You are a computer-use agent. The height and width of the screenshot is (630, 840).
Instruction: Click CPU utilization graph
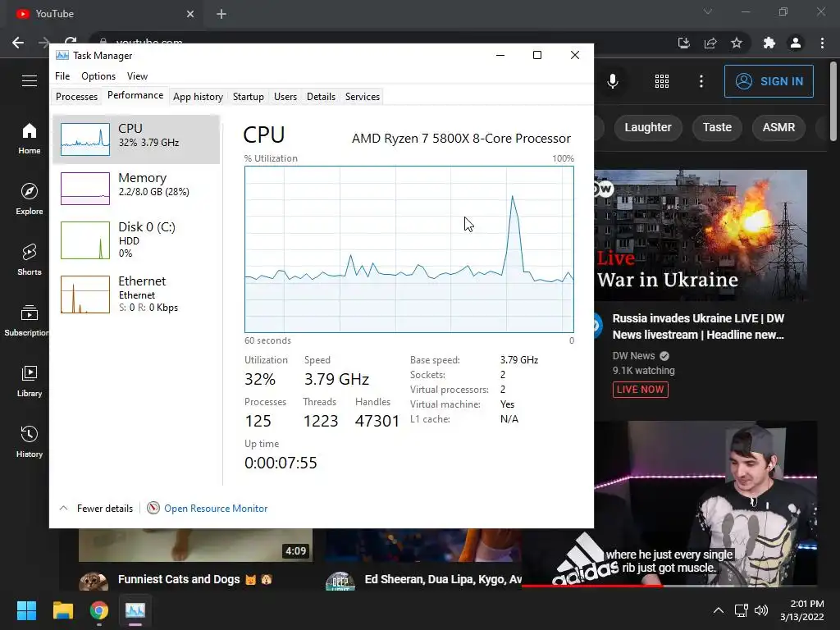click(409, 249)
